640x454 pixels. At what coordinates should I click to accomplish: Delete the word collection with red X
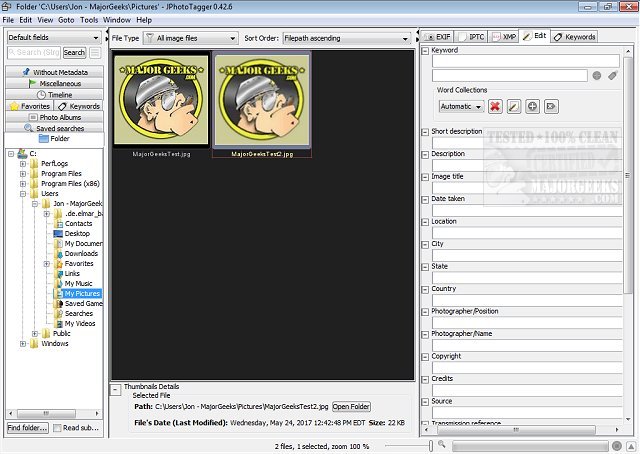495,106
